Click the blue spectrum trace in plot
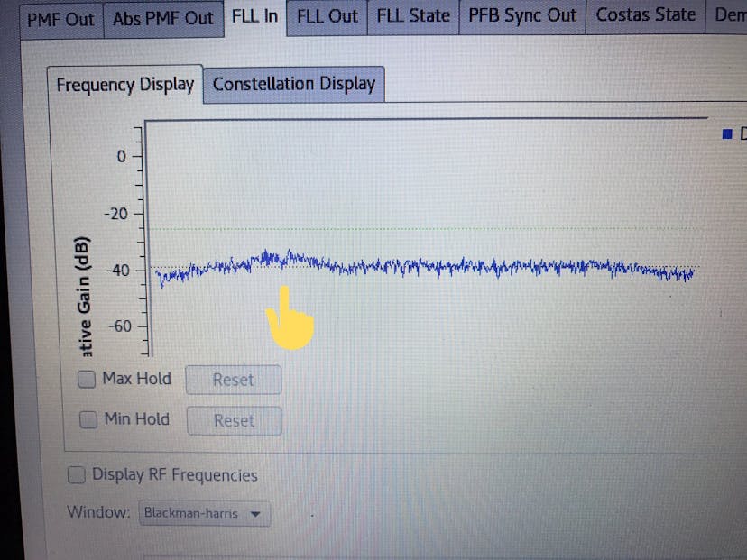Screen dimensions: 747x560 (x=425, y=267)
